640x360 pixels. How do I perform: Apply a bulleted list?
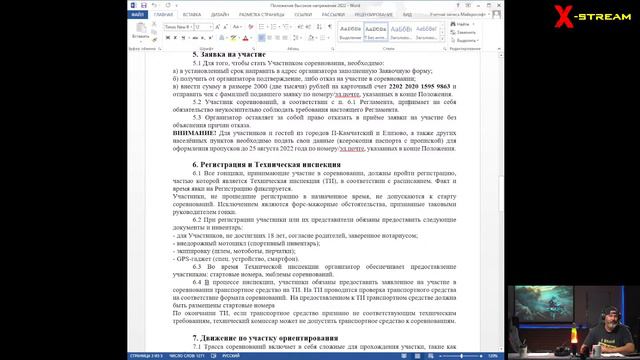click(x=261, y=27)
